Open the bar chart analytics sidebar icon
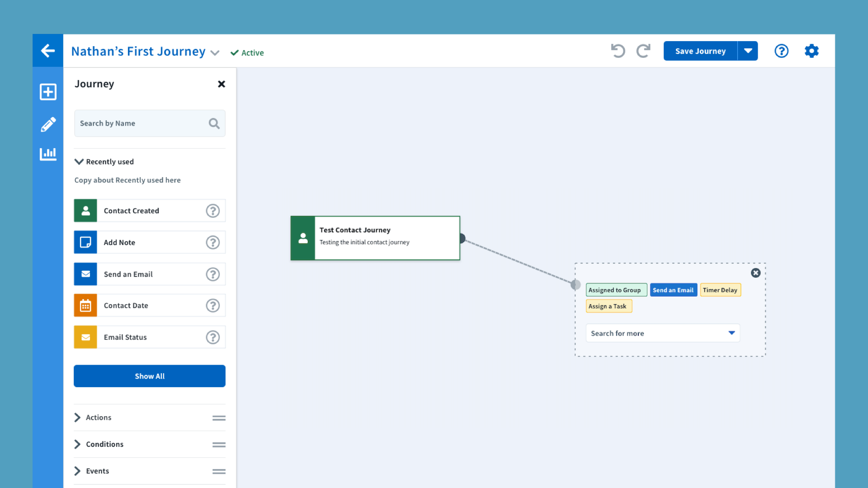The image size is (868, 488). (x=48, y=154)
